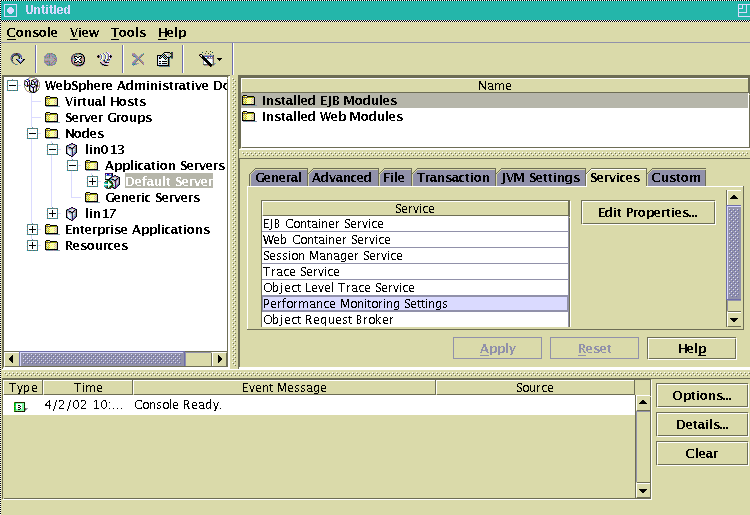Select Web Container Service row
Screen dimensions: 750x515
(x=415, y=240)
